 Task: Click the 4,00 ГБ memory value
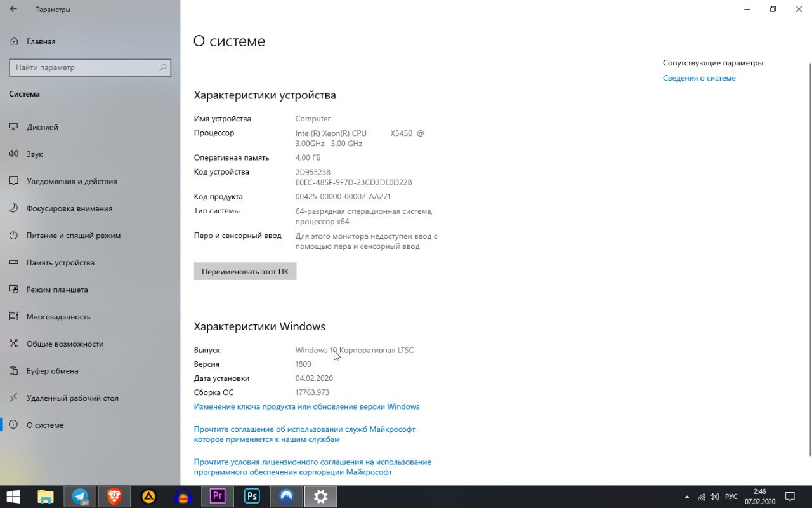tap(308, 157)
